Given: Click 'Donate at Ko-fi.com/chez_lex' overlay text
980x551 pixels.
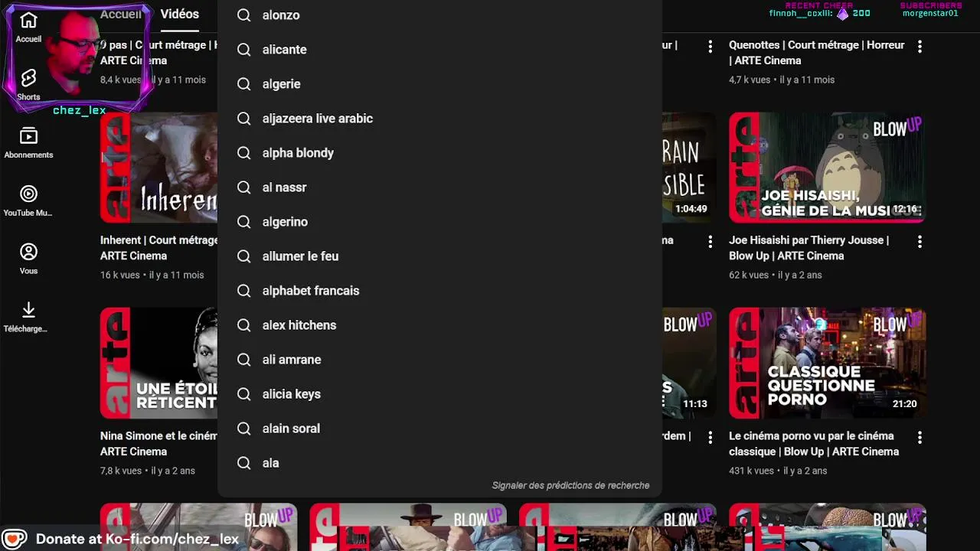Looking at the screenshot, I should [137, 539].
